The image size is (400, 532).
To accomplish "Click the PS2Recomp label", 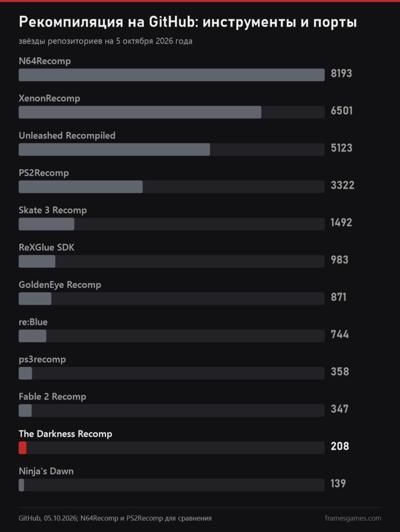I will [x=44, y=173].
